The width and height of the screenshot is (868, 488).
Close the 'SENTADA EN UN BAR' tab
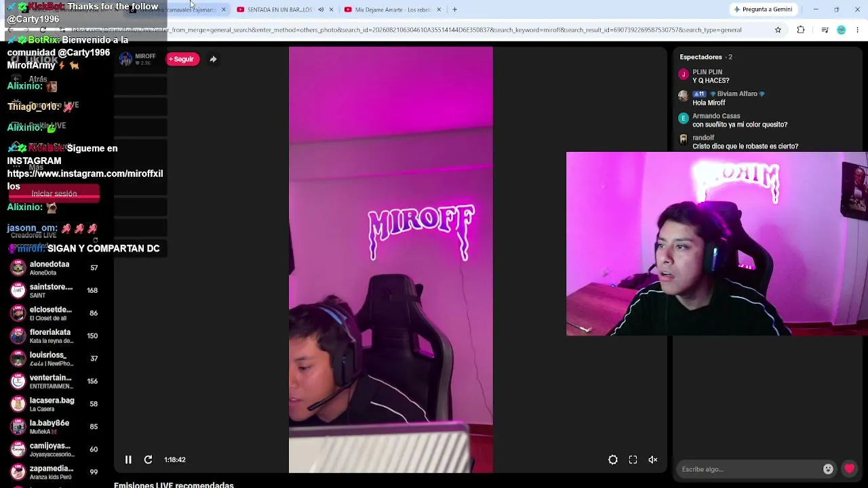point(331,9)
